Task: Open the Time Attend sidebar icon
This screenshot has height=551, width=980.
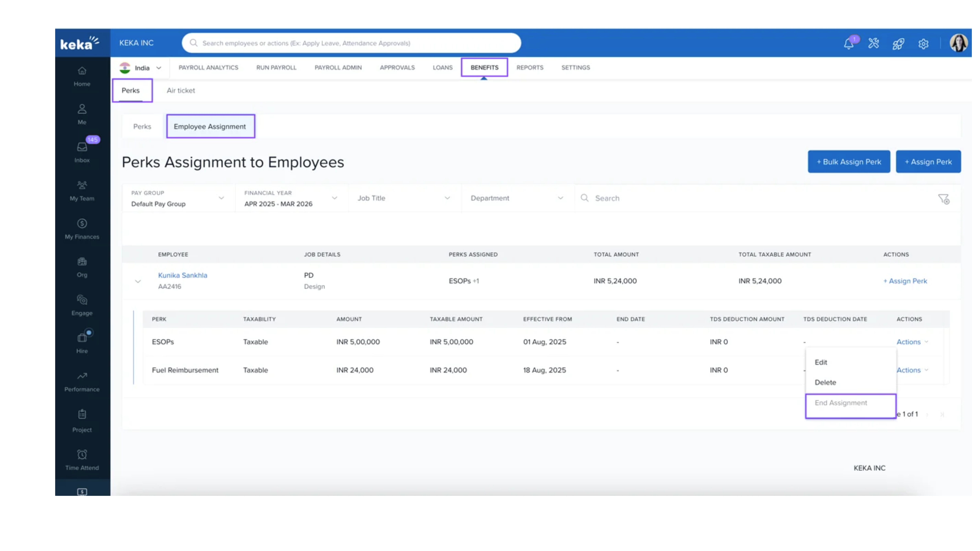Action: [x=82, y=459]
